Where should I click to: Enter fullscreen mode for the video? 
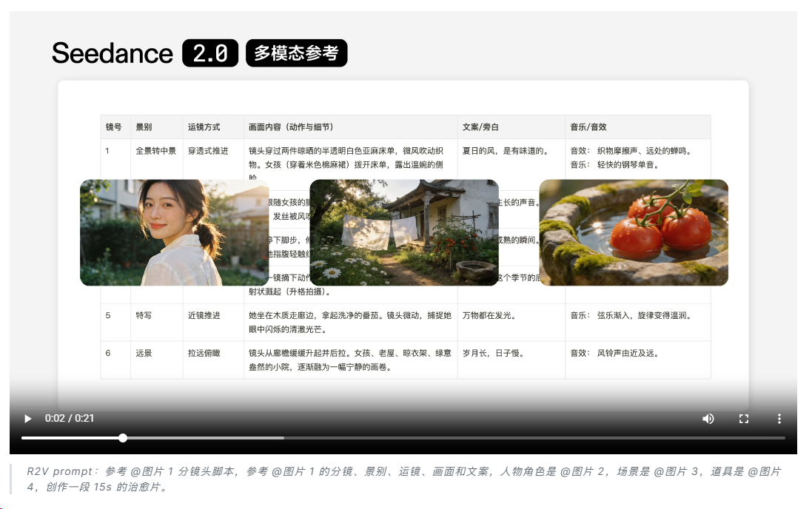click(x=744, y=419)
